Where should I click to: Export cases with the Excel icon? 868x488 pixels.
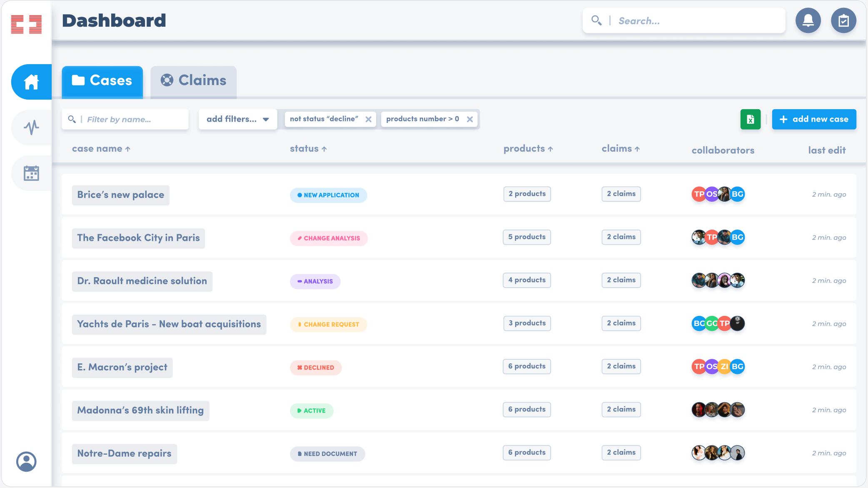751,120
